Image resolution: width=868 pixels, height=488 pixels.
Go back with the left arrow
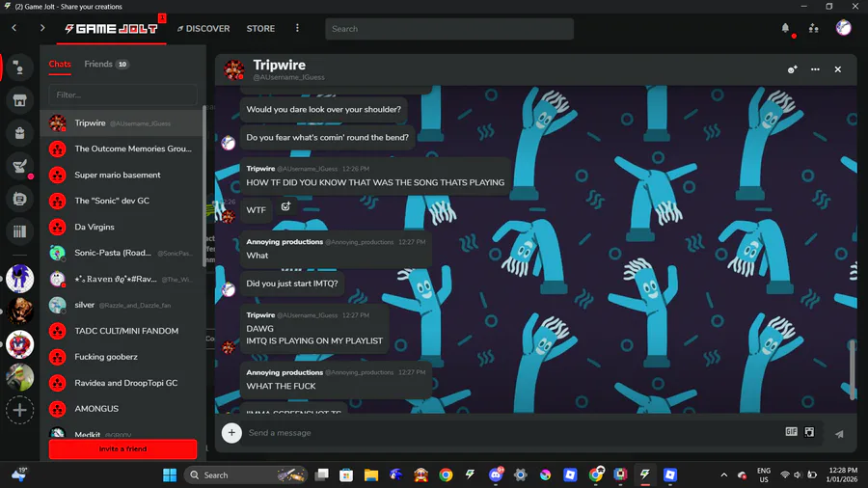14,28
